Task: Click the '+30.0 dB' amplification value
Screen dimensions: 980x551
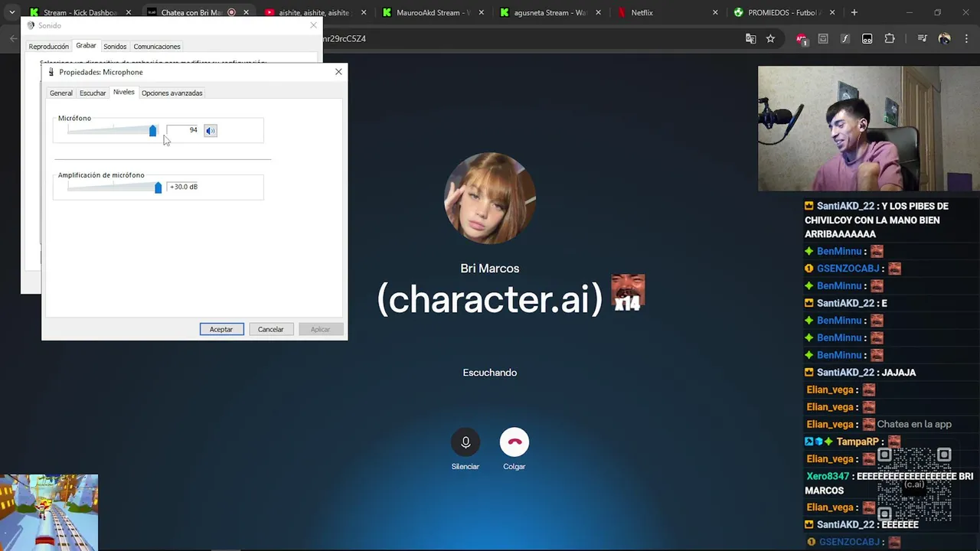Action: click(184, 187)
